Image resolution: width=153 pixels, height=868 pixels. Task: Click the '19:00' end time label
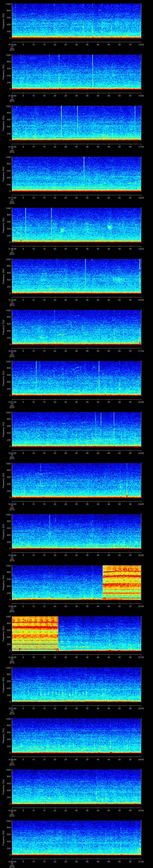[141, 249]
